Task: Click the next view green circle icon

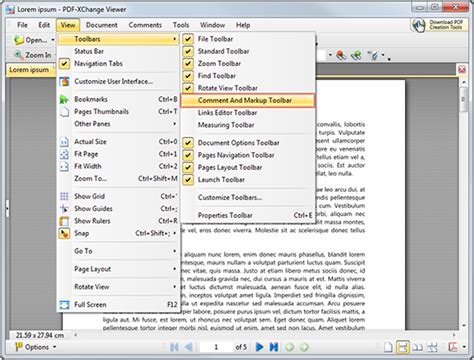Action: (304, 347)
